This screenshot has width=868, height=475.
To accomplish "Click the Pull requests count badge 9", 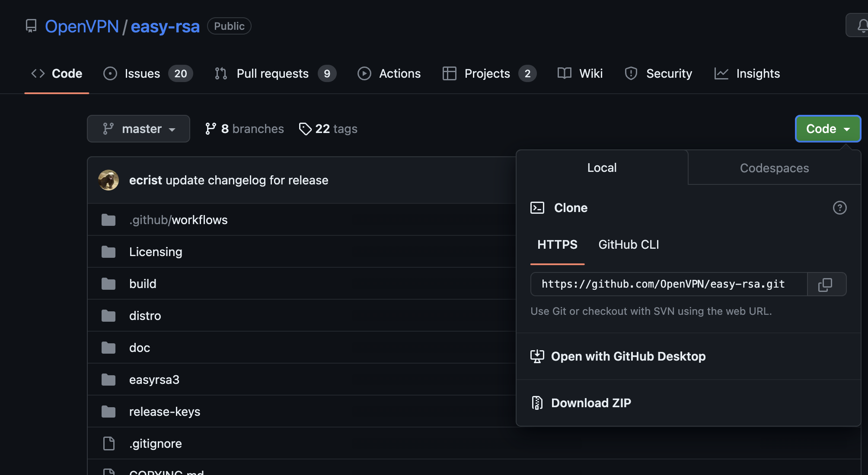I will click(x=327, y=73).
